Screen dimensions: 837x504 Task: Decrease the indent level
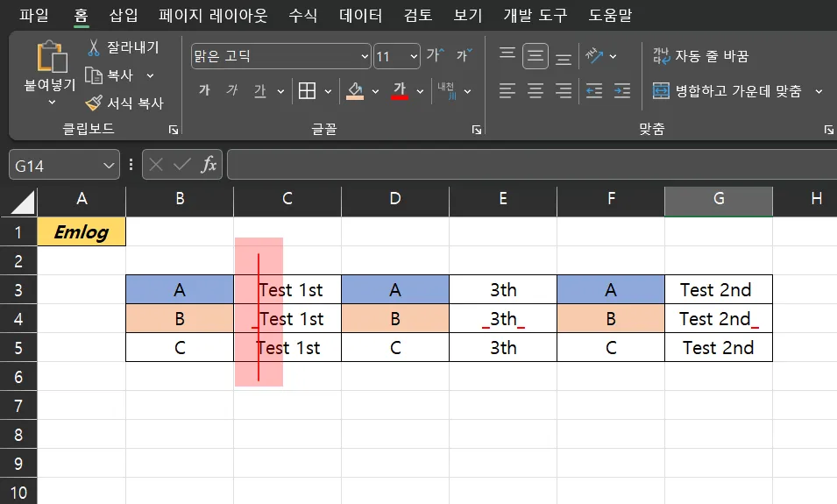[593, 91]
